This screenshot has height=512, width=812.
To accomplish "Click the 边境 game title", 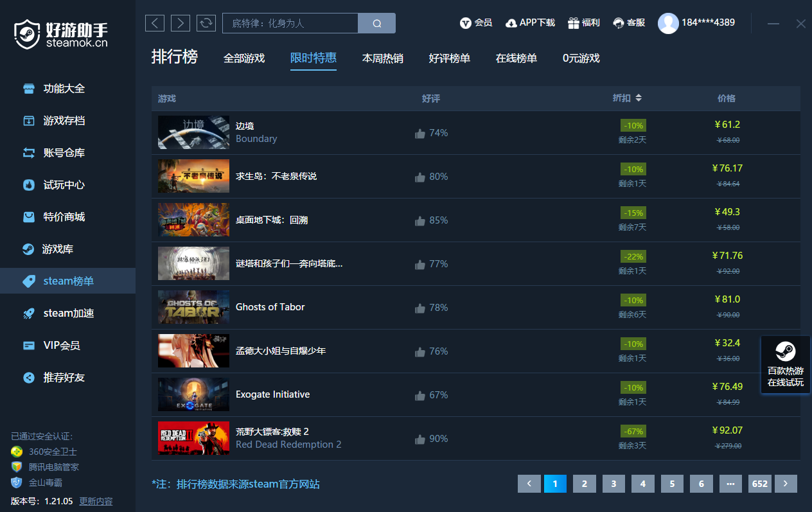I will click(x=245, y=126).
